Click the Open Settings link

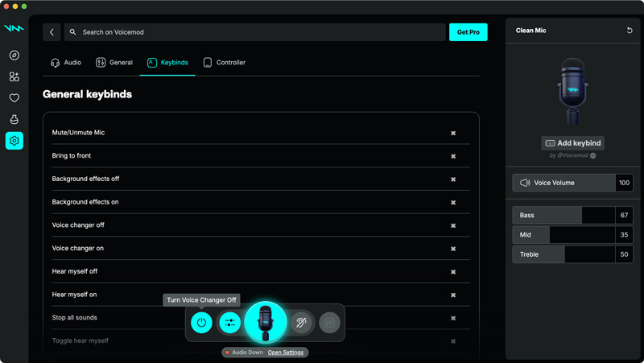[286, 353]
